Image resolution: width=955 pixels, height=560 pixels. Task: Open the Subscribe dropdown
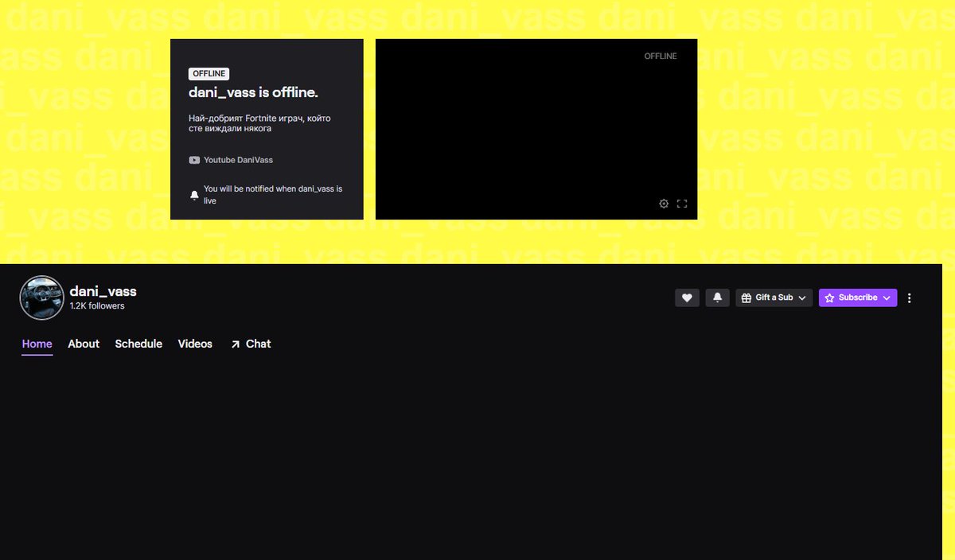[x=857, y=297]
